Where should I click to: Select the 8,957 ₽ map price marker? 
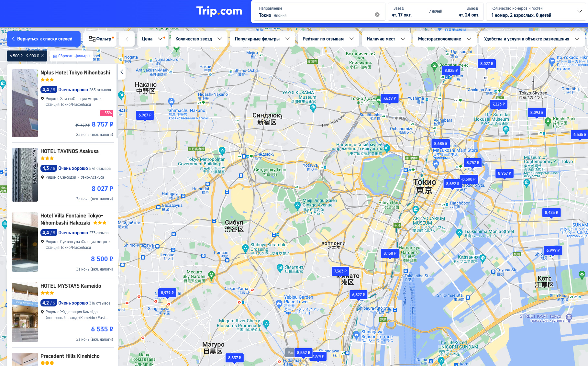coord(504,173)
